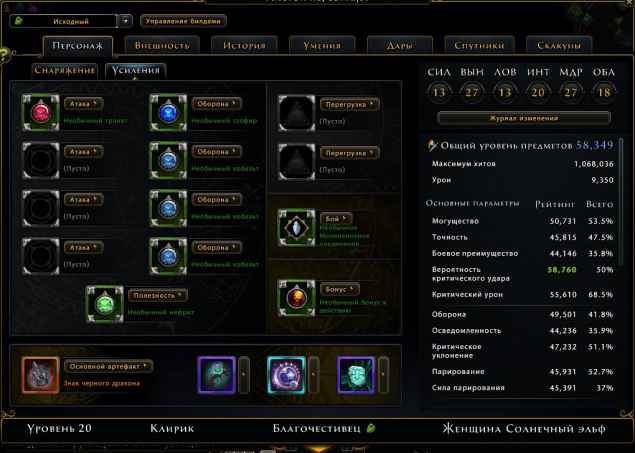
Task: Select the green jade utility slot icon
Action: (105, 304)
